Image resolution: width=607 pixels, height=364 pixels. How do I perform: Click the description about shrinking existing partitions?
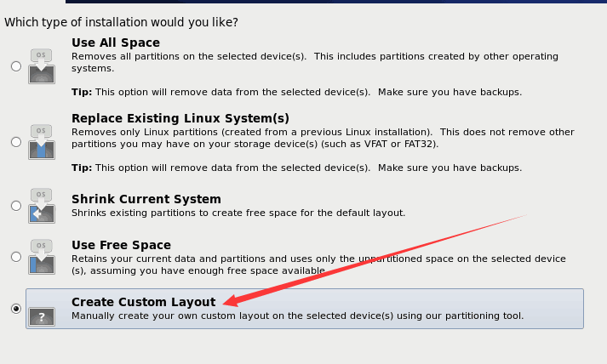[238, 213]
